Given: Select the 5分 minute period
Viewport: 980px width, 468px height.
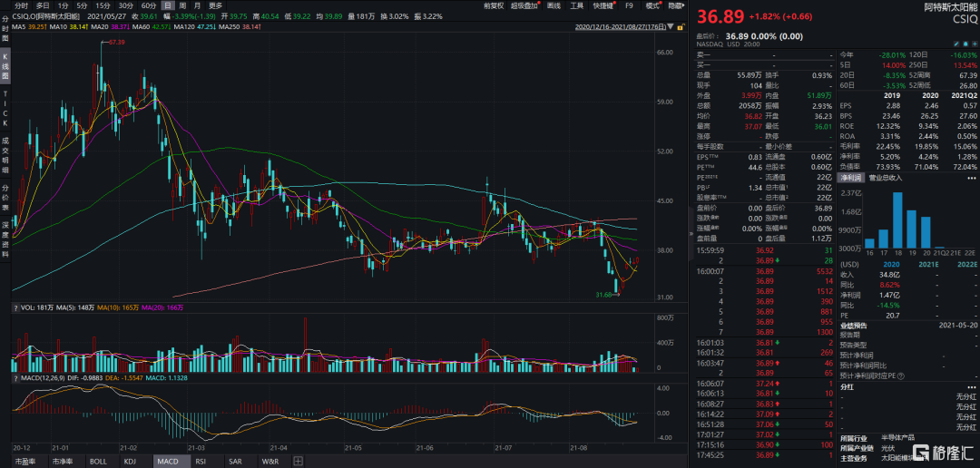Looking at the screenshot, I should 82,5.
